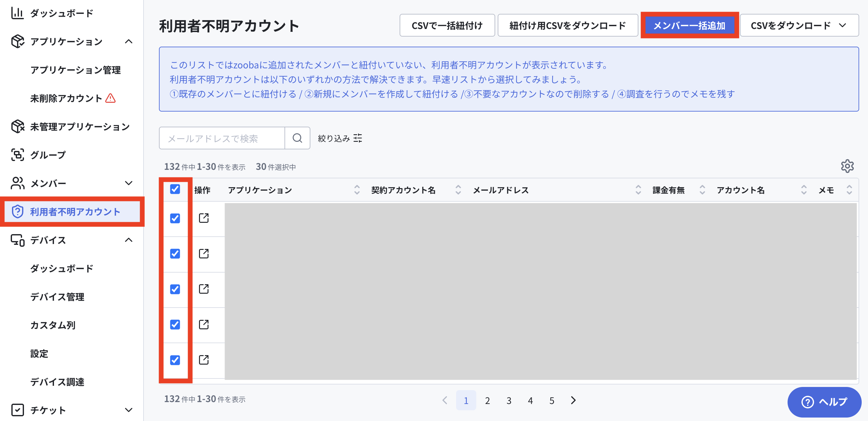Select 利用者不明アカウント in sidebar
This screenshot has width=868, height=421.
(73, 212)
